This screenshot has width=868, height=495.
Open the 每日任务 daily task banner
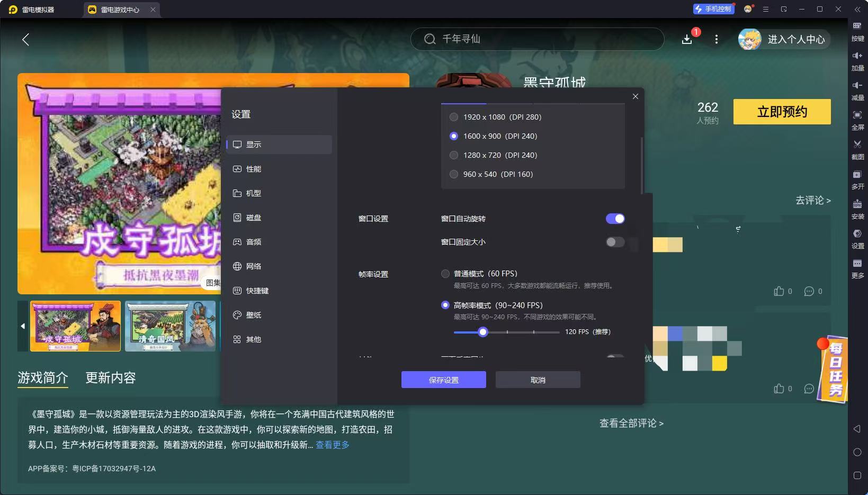pyautogui.click(x=834, y=369)
